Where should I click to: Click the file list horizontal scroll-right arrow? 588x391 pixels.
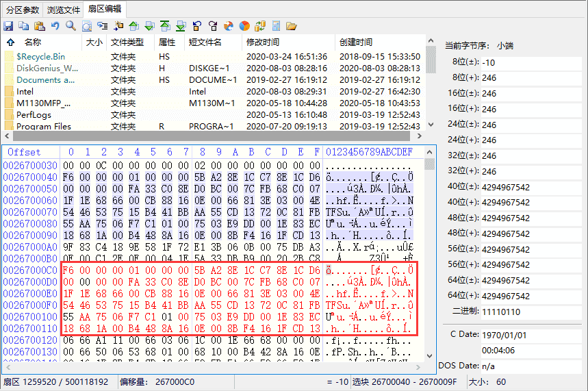pos(420,136)
